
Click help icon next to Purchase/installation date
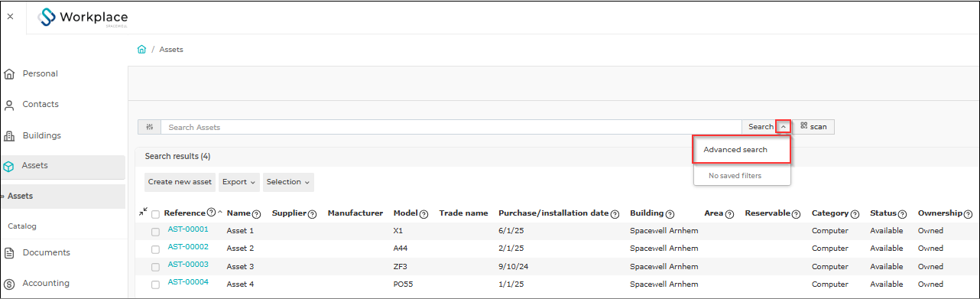point(615,214)
